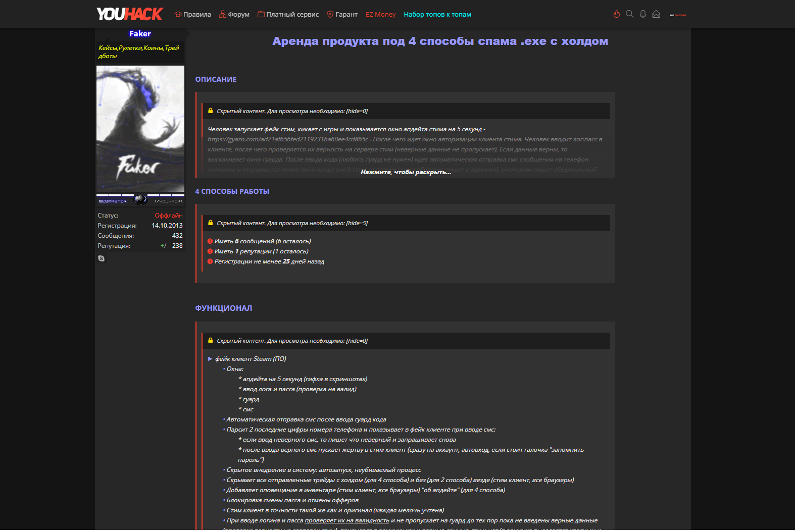The image size is (795, 532).
Task: Click Faker's avatar image
Action: (x=140, y=128)
